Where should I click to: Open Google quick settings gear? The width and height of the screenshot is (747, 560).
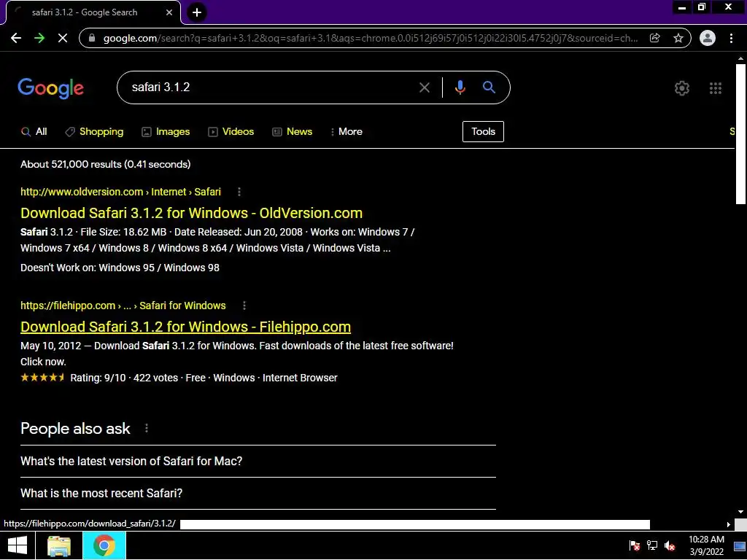click(x=682, y=88)
